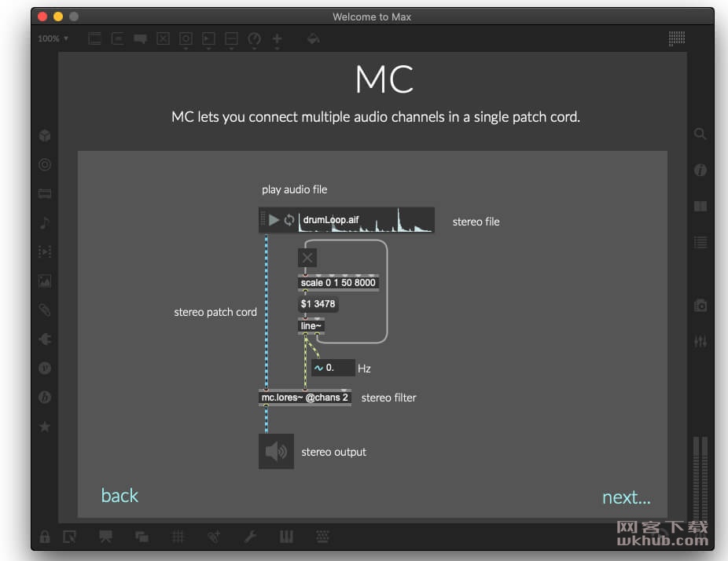This screenshot has height=561, width=728.
Task: Click the Hz number box showing 0.
Action: tap(333, 368)
